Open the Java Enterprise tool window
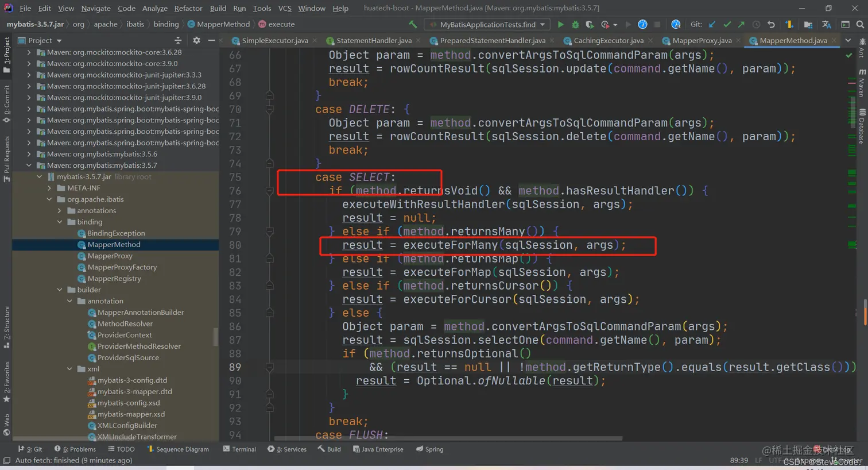The width and height of the screenshot is (868, 470). point(378,449)
